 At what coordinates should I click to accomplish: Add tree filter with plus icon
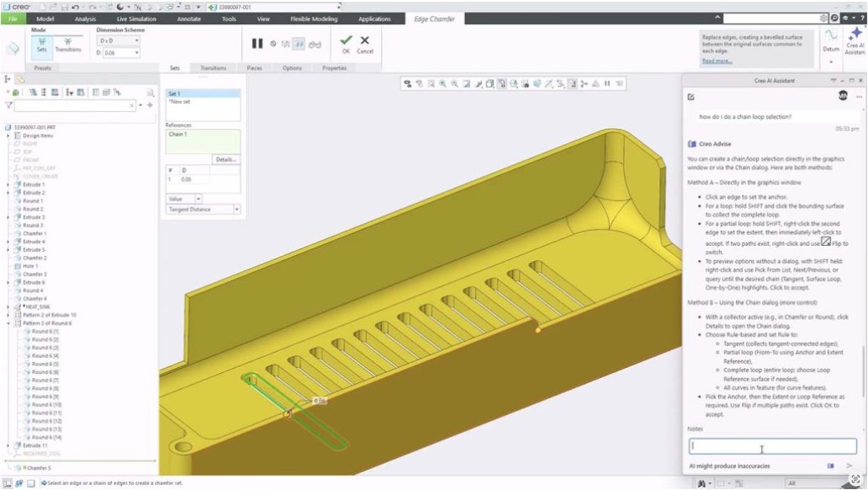pyautogui.click(x=150, y=104)
